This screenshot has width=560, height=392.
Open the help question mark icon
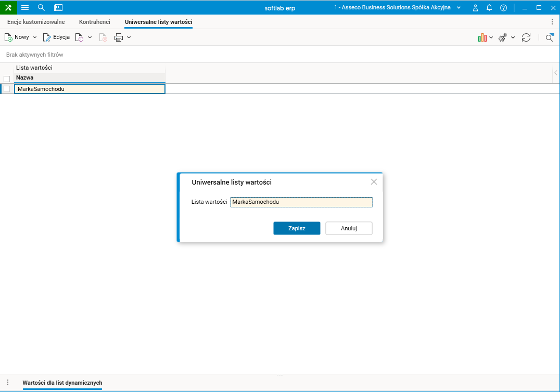(504, 7)
